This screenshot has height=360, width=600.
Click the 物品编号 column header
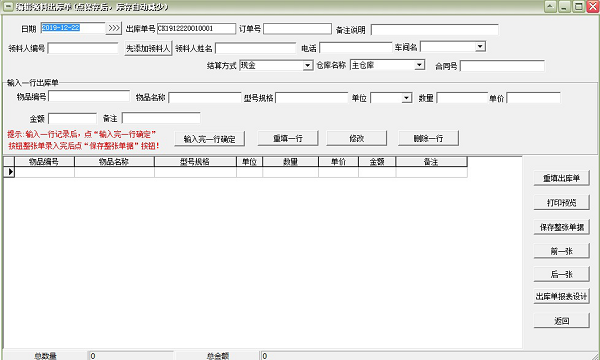[44, 162]
